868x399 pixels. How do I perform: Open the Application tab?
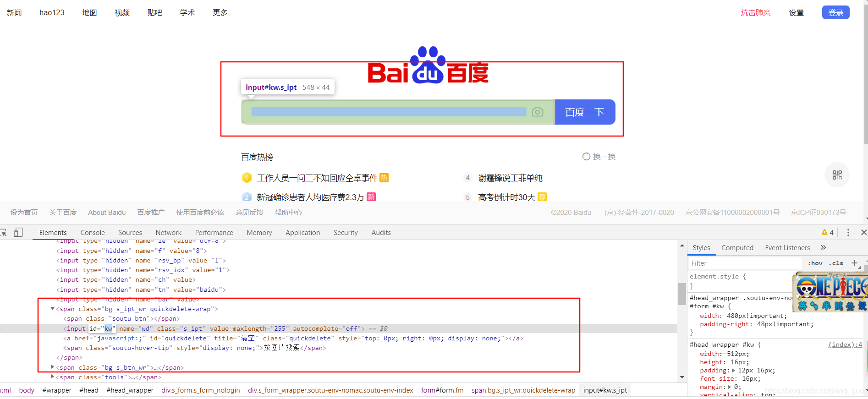(303, 233)
